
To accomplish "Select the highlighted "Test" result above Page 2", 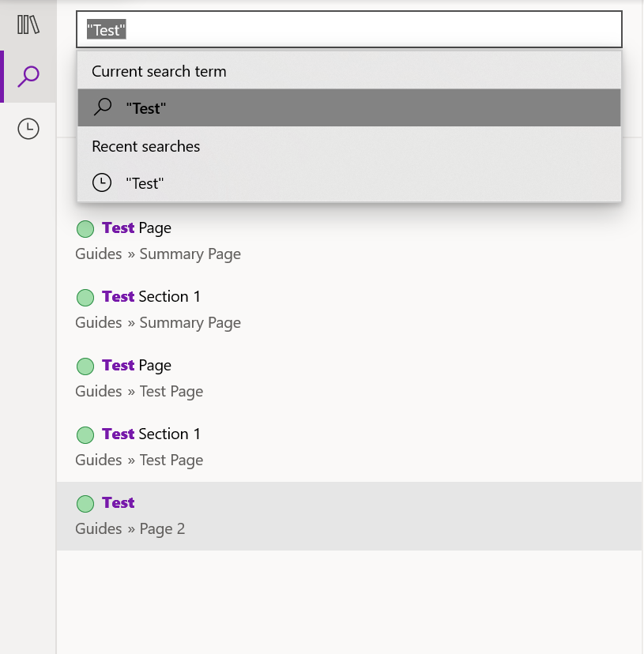I will tap(118, 503).
